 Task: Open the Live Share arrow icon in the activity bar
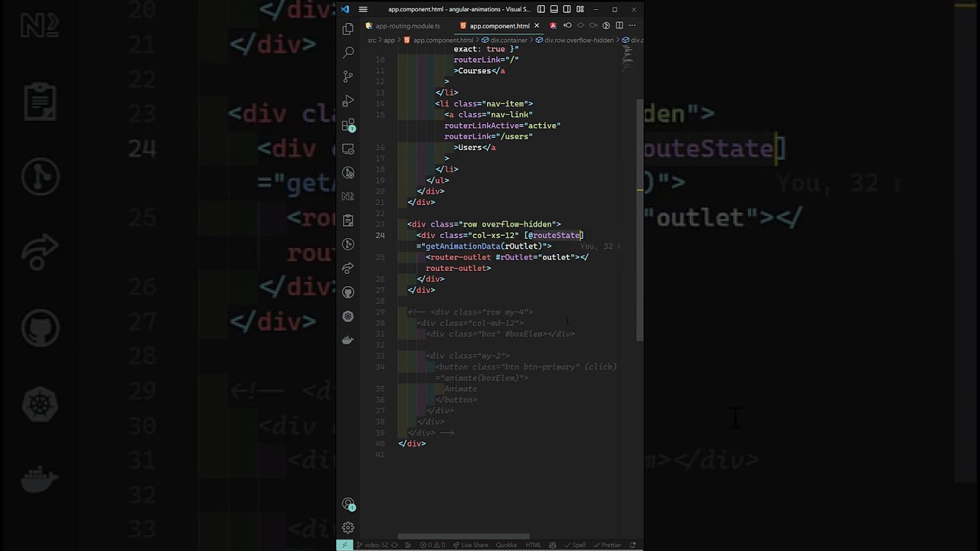[348, 268]
